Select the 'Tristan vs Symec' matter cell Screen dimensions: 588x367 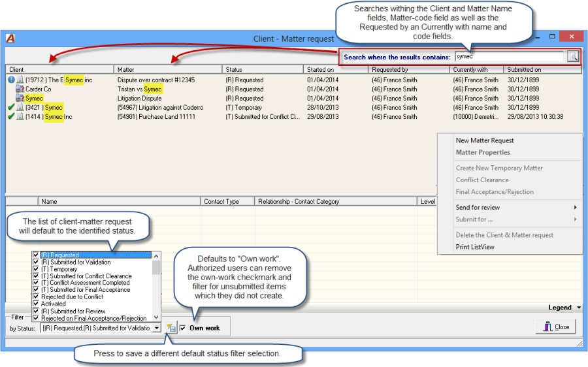click(140, 89)
